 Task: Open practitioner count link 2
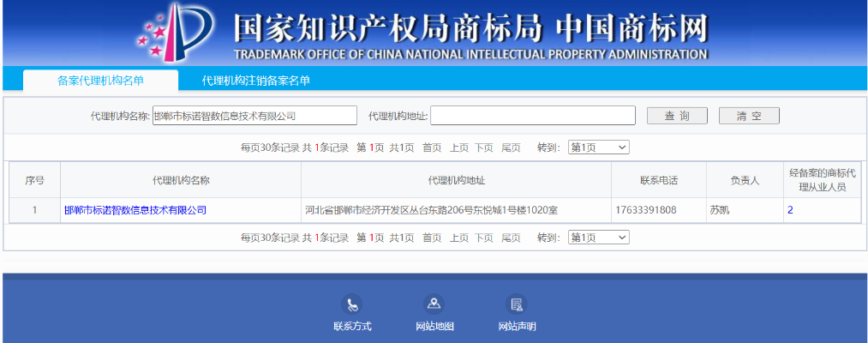tap(791, 211)
